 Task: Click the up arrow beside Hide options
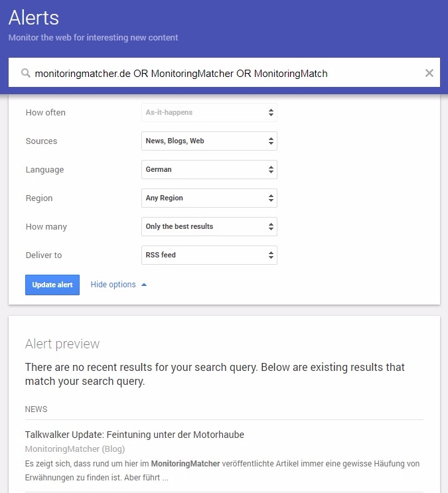(x=144, y=285)
